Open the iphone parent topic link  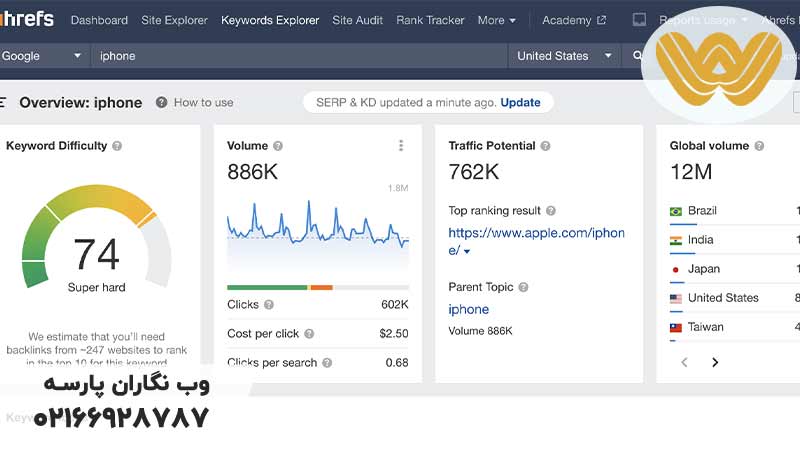(468, 309)
